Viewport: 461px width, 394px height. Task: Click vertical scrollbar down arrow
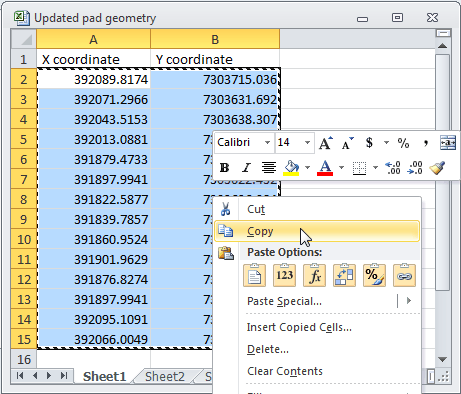click(442, 359)
